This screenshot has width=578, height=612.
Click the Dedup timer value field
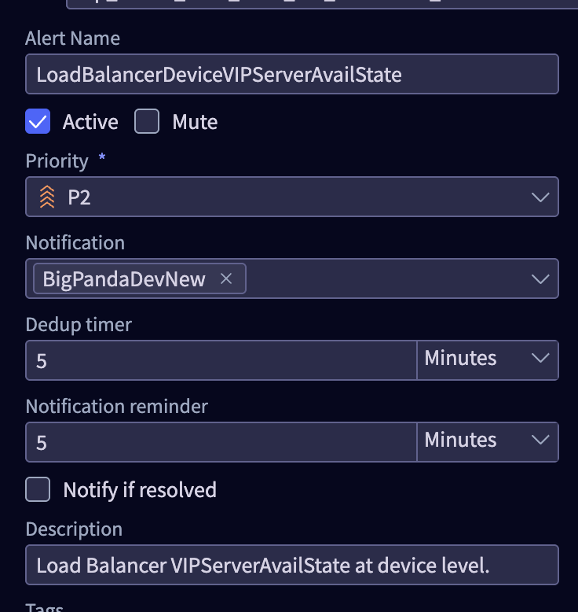tap(221, 360)
